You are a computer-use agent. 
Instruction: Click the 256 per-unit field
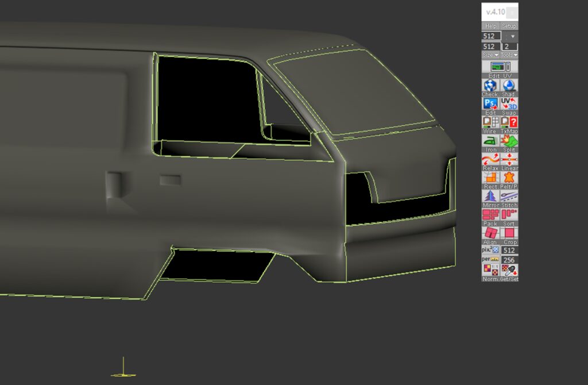click(x=509, y=260)
